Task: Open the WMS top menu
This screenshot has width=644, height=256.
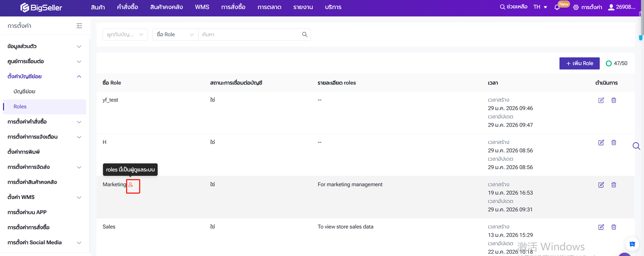Action: pyautogui.click(x=202, y=7)
